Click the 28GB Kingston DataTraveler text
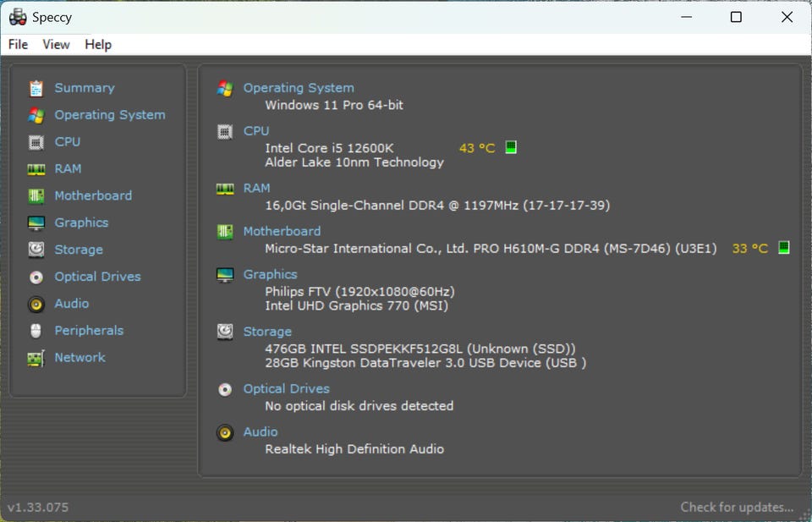Screen dimensions: 812x522 425,363
